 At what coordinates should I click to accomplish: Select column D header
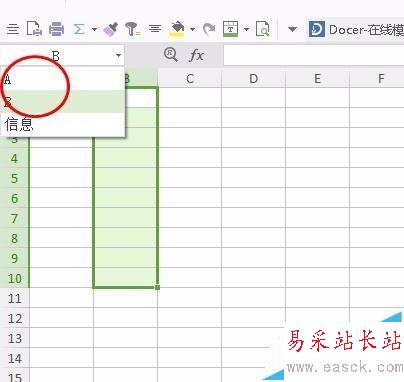(254, 79)
